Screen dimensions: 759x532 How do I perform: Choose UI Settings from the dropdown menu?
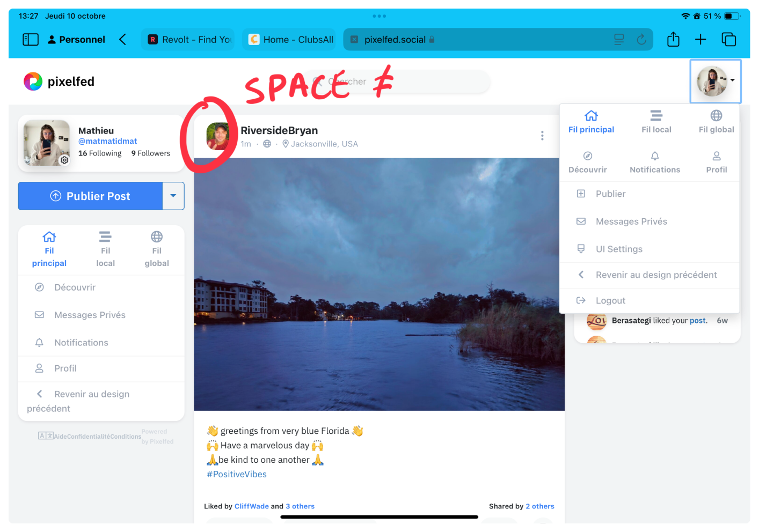[x=619, y=249]
